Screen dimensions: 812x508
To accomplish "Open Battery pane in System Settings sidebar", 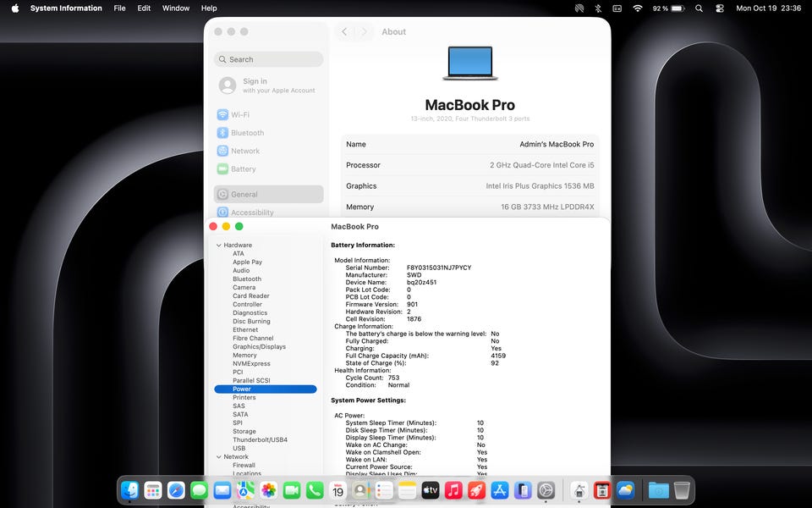I will point(268,169).
